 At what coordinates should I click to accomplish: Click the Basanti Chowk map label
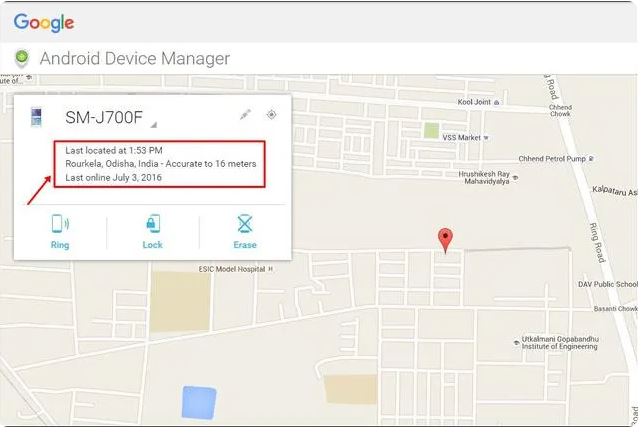click(616, 309)
